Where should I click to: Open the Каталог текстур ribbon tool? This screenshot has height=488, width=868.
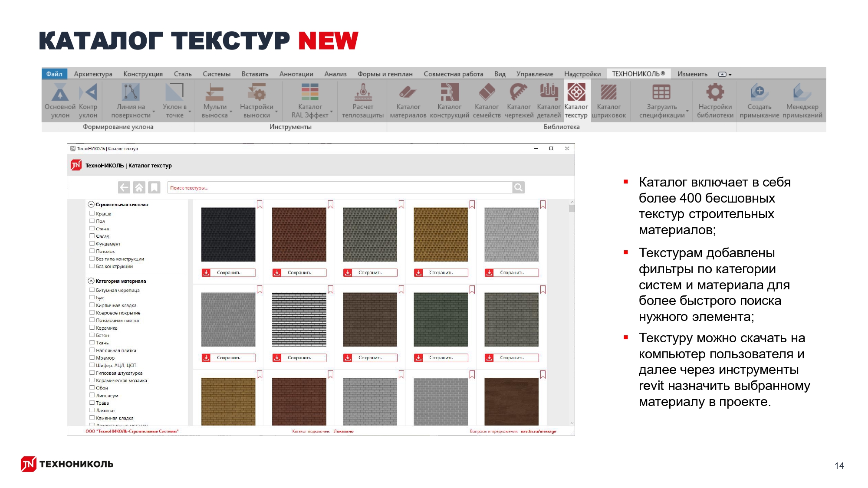(576, 101)
